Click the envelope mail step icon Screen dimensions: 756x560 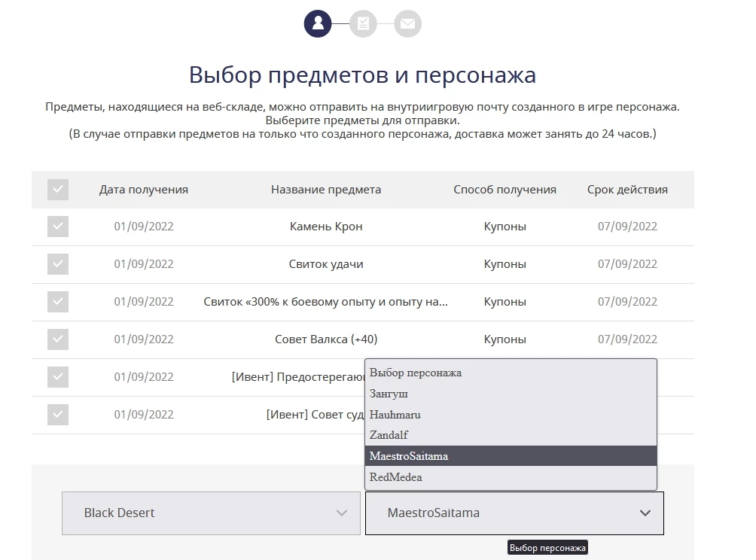tap(408, 23)
